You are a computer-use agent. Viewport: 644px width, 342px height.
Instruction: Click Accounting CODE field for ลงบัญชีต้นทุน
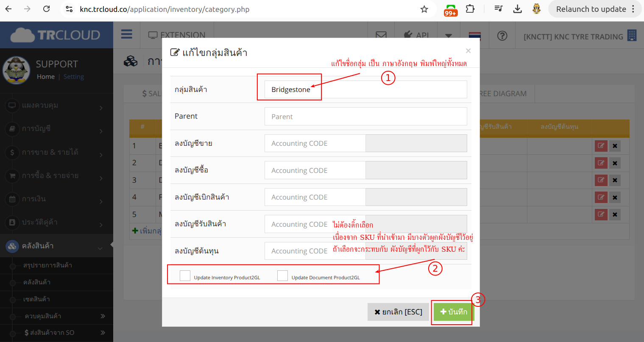[315, 251]
